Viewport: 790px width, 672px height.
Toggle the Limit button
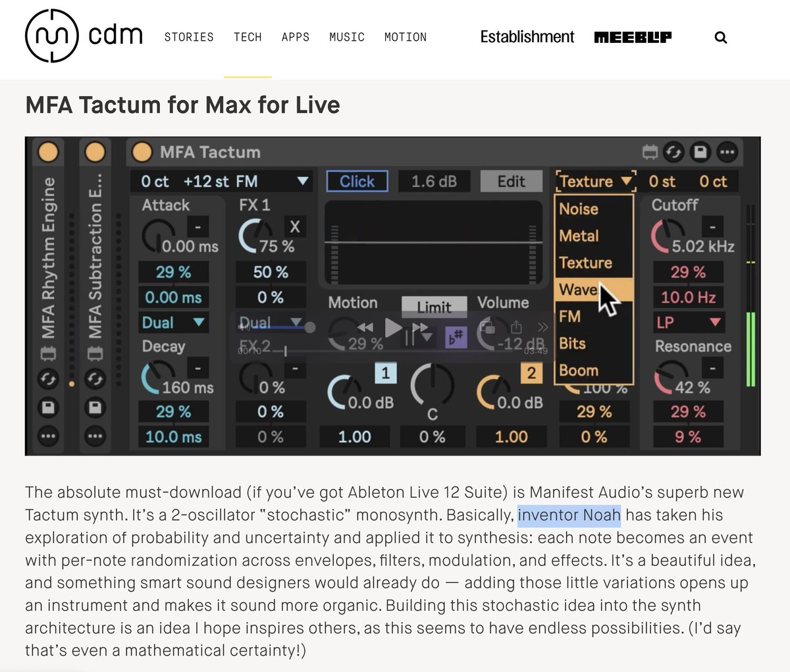tap(434, 307)
